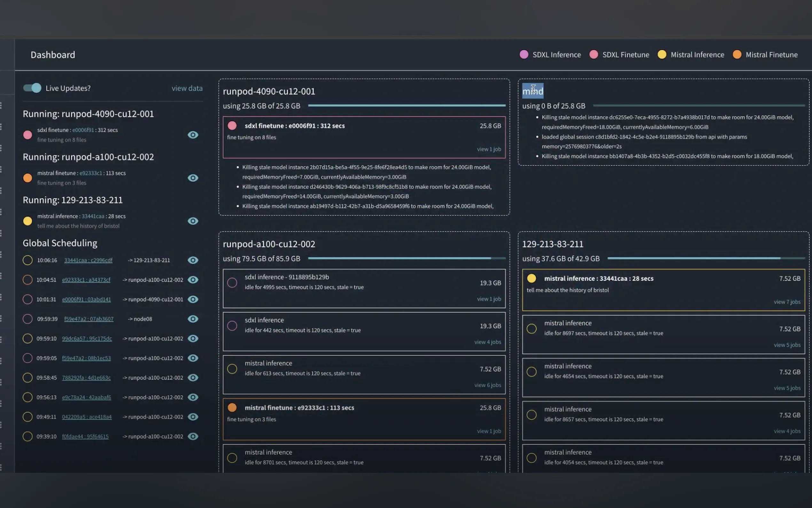The height and width of the screenshot is (508, 812).
Task: Click the highlighted runner name text field
Action: pyautogui.click(x=532, y=91)
